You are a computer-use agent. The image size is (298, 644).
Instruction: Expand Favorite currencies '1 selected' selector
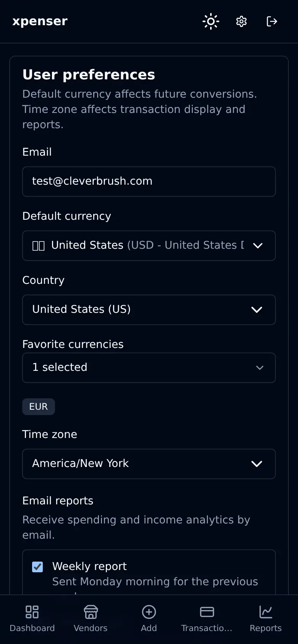[x=149, y=368]
